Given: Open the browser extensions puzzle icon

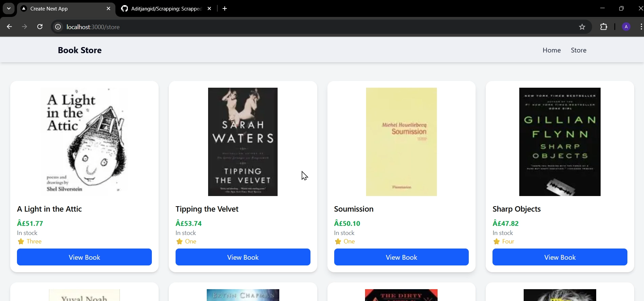Looking at the screenshot, I should coord(604,27).
